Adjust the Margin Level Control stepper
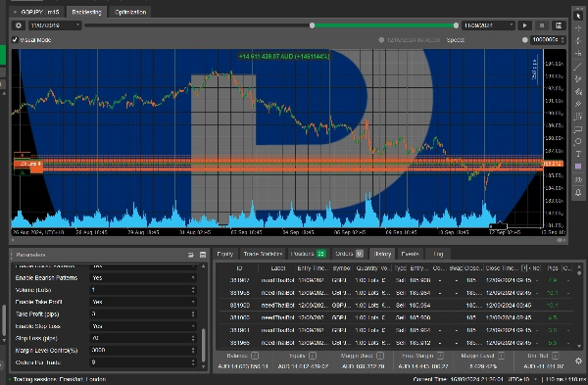Viewport: 588px width, 385px height. pyautogui.click(x=193, y=350)
